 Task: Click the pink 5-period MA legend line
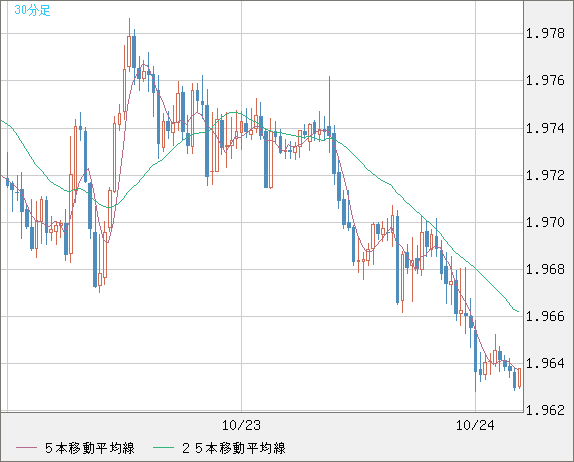pos(26,448)
